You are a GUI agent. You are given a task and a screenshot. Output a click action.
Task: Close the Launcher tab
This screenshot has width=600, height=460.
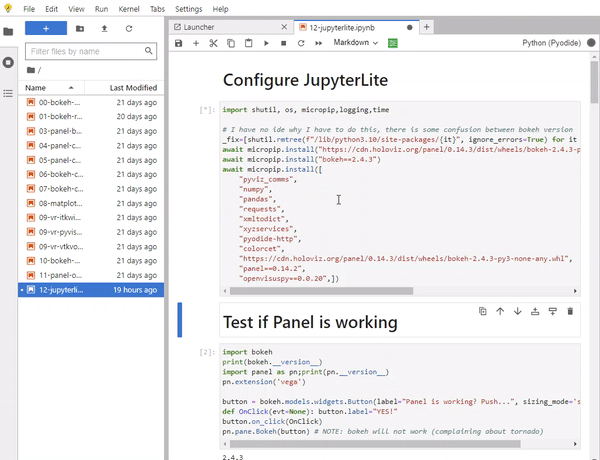point(284,27)
